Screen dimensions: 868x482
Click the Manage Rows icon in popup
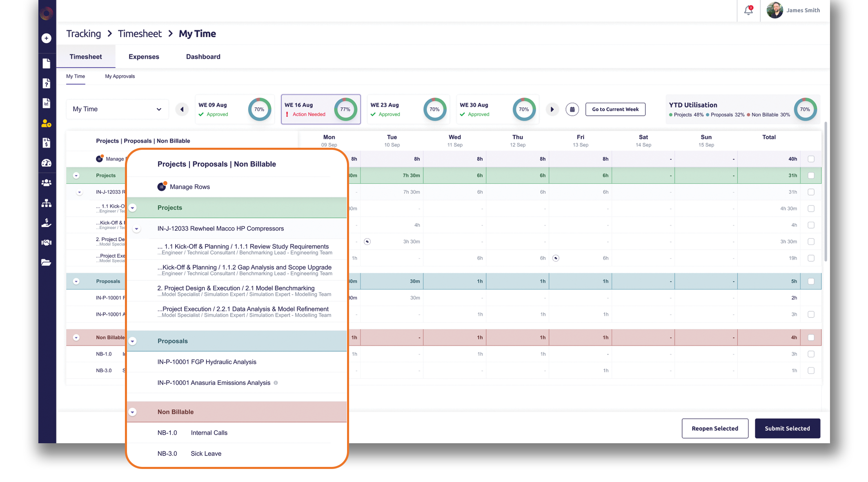click(x=162, y=187)
